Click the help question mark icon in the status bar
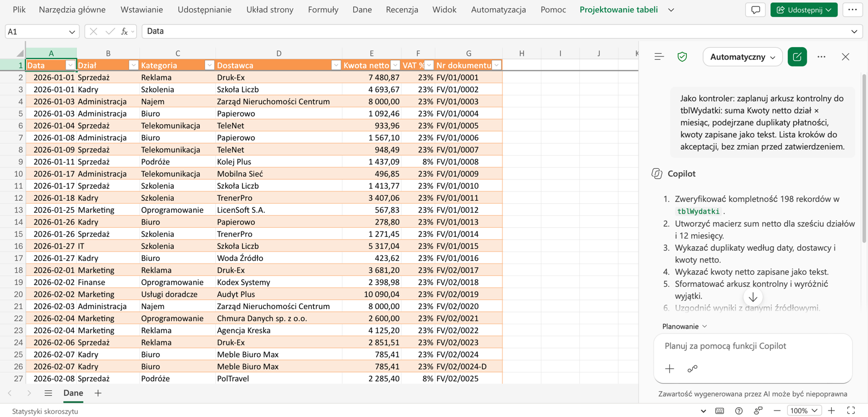The width and height of the screenshot is (868, 417). 739,410
